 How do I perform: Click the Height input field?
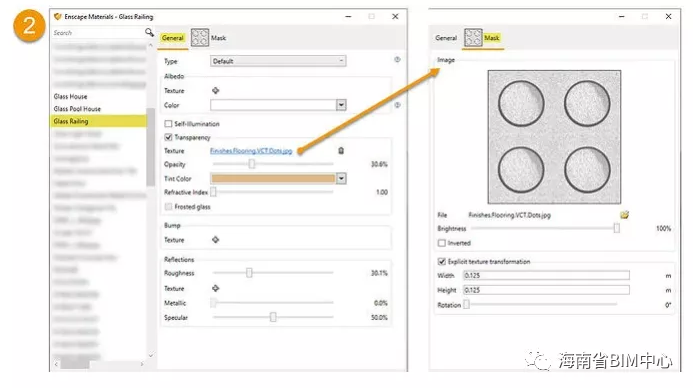[x=546, y=290]
